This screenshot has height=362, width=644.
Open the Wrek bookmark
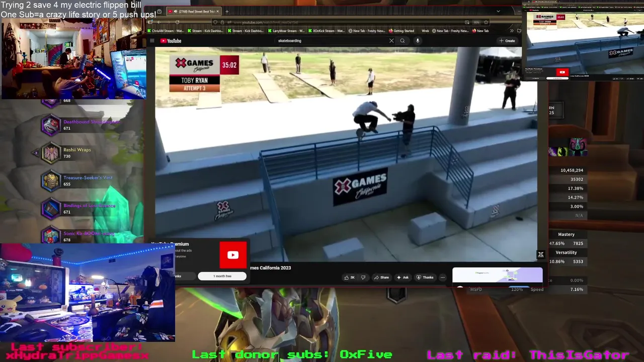click(425, 31)
